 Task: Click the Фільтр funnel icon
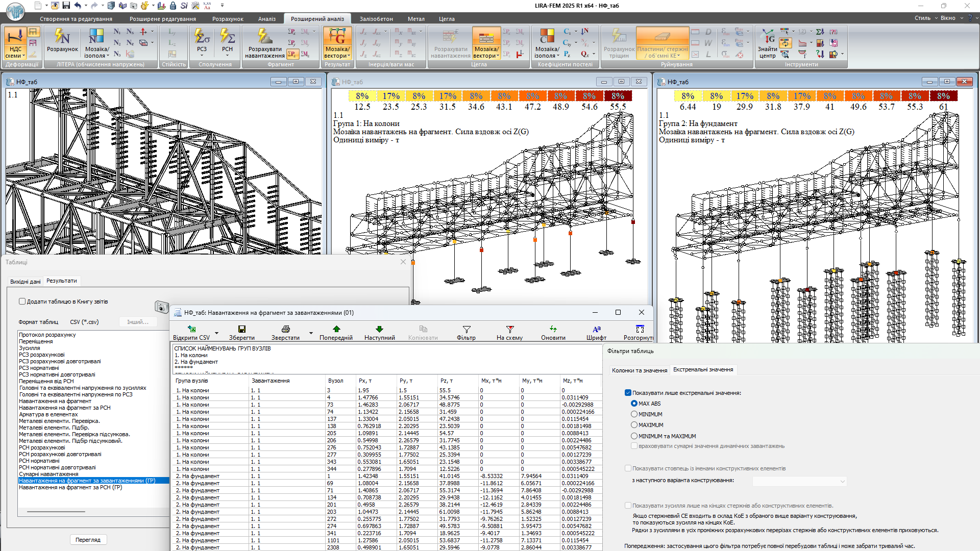click(466, 333)
